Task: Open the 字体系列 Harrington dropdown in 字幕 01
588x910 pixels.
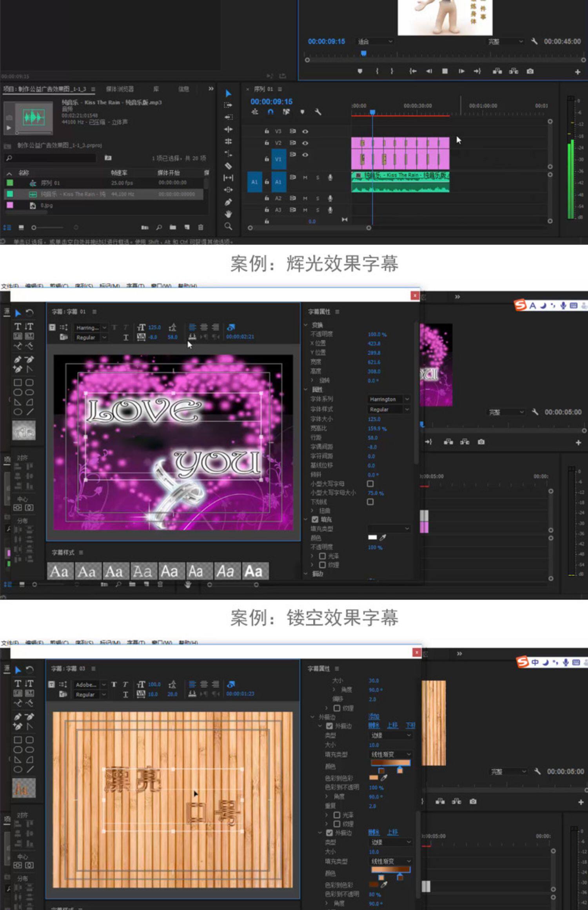Action: [389, 399]
